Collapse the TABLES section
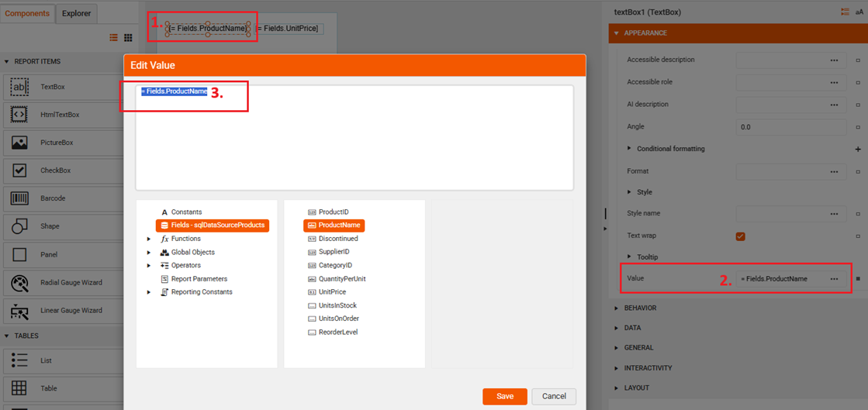 tap(7, 336)
